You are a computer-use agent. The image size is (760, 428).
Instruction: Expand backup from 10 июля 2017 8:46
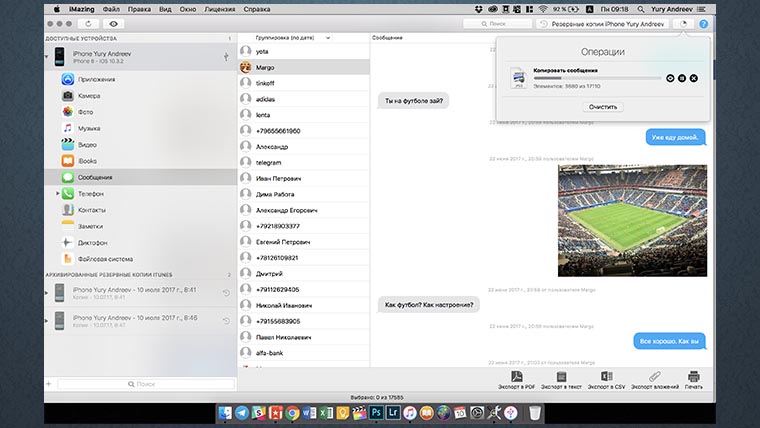tap(47, 320)
